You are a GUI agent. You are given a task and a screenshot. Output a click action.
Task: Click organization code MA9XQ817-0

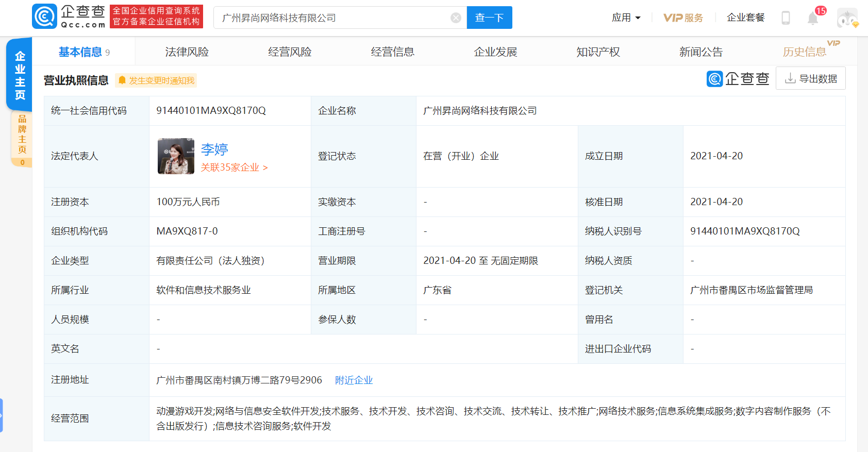187,231
